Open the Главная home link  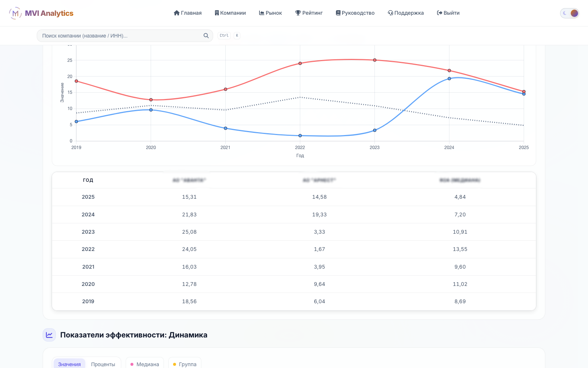coord(188,13)
